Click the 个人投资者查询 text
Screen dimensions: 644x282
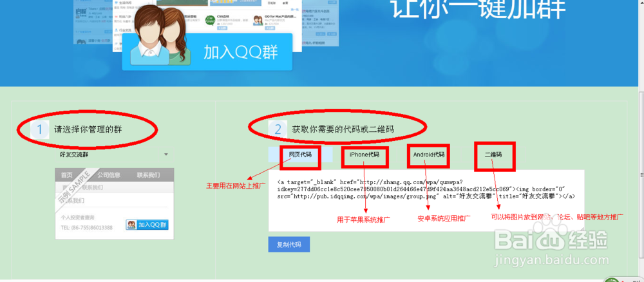78,218
